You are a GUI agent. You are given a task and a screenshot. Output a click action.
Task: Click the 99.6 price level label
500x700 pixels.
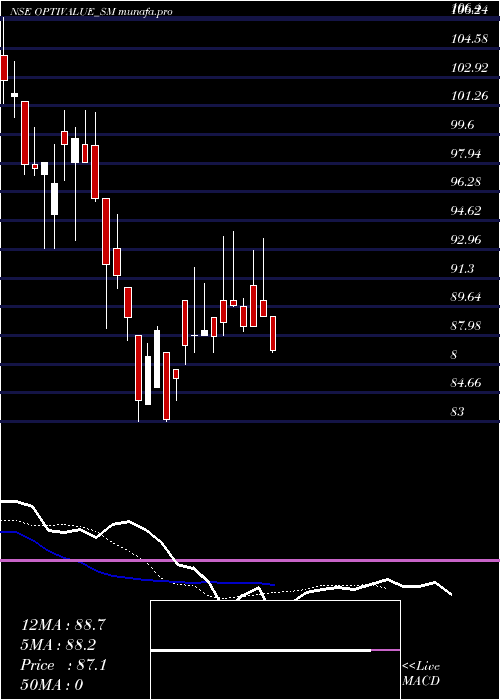point(462,125)
